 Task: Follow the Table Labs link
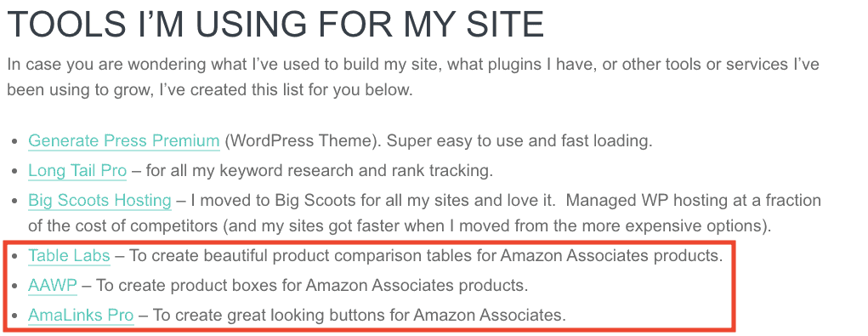(69, 256)
